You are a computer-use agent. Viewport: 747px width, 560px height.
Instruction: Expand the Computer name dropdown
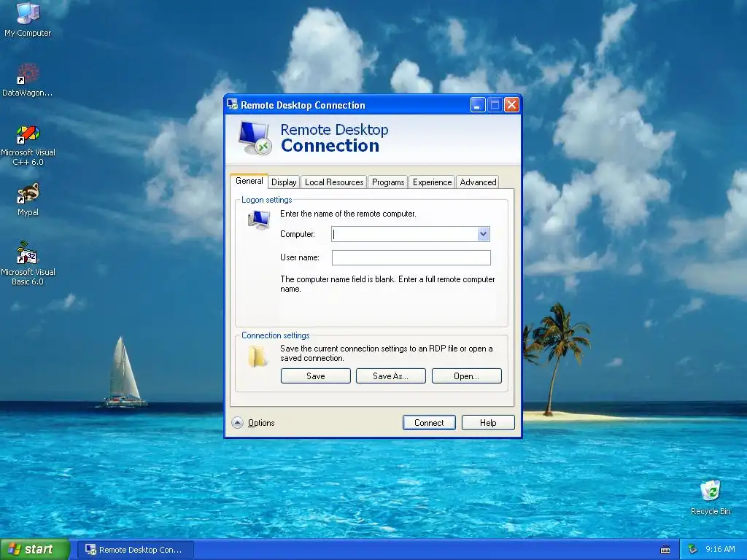(483, 234)
